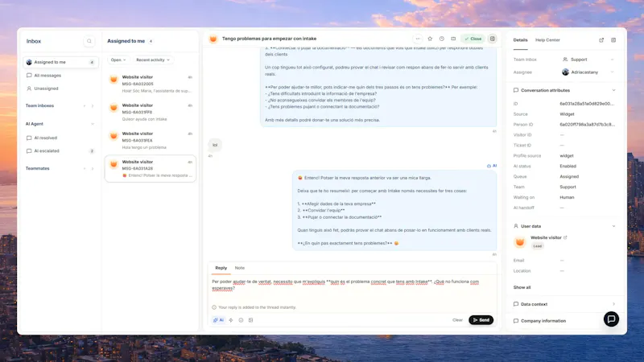Star this conversation
644x362 pixels.
[x=430, y=39]
